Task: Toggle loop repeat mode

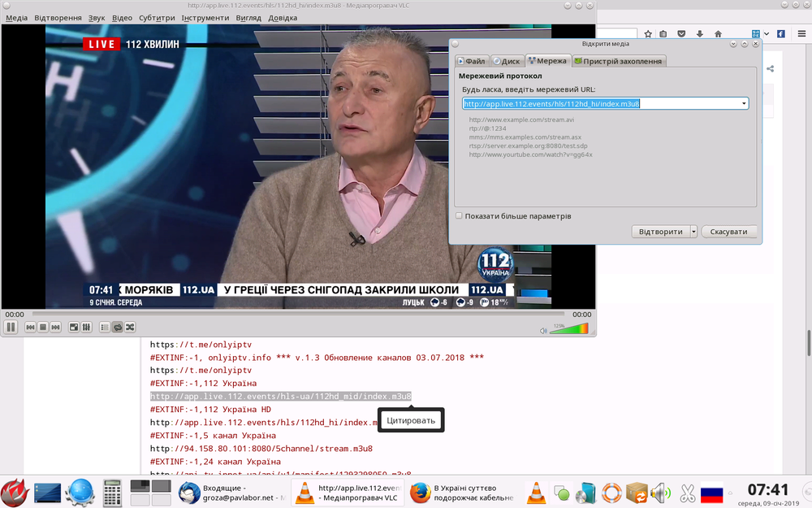Action: 118,327
